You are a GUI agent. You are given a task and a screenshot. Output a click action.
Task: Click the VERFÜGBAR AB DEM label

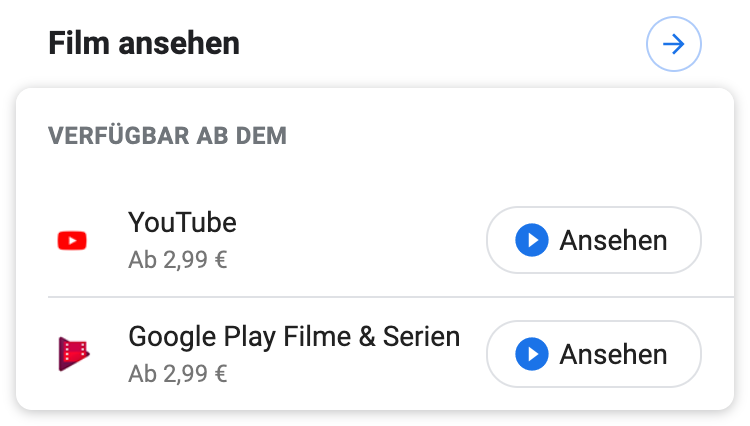click(x=167, y=135)
